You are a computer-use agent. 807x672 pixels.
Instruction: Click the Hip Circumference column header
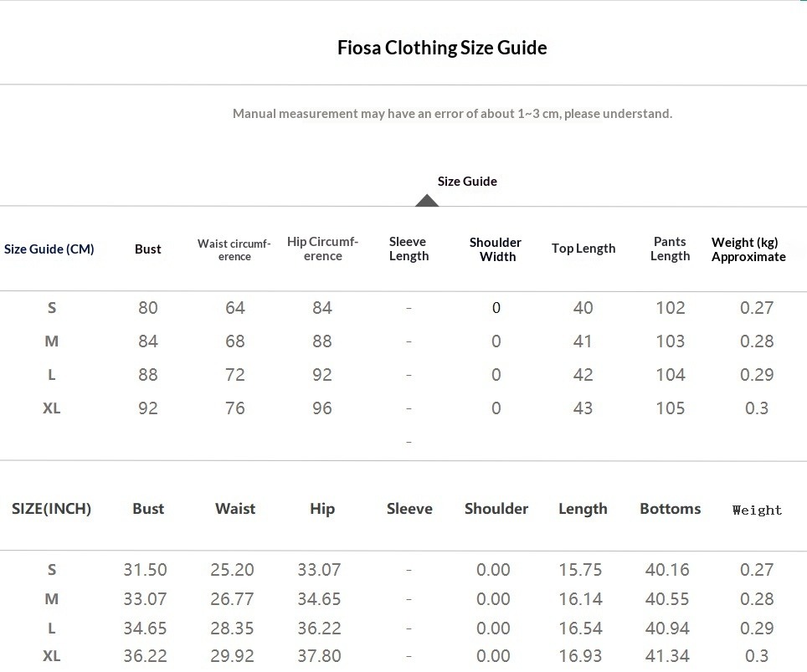pyautogui.click(x=322, y=249)
